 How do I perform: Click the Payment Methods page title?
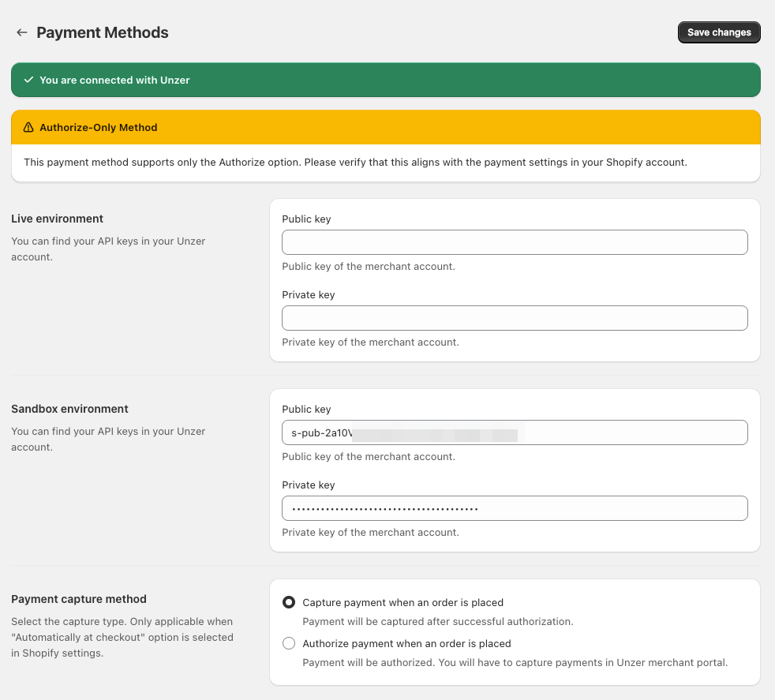pos(103,32)
